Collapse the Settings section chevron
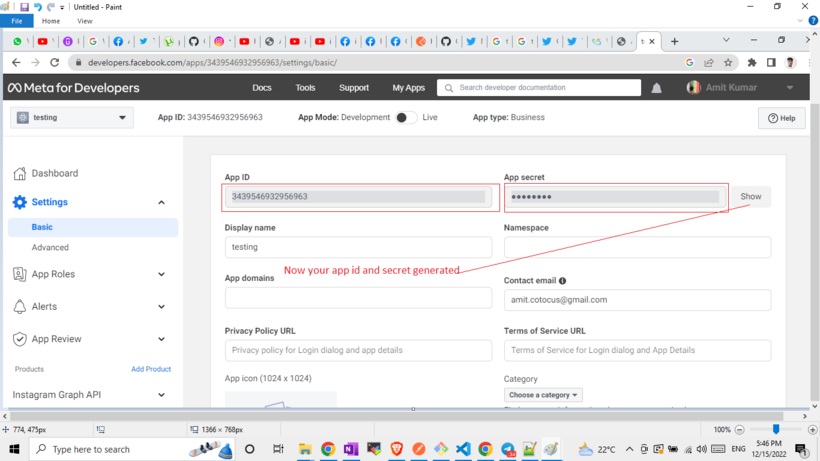Image resolution: width=820 pixels, height=461 pixels. pos(161,202)
